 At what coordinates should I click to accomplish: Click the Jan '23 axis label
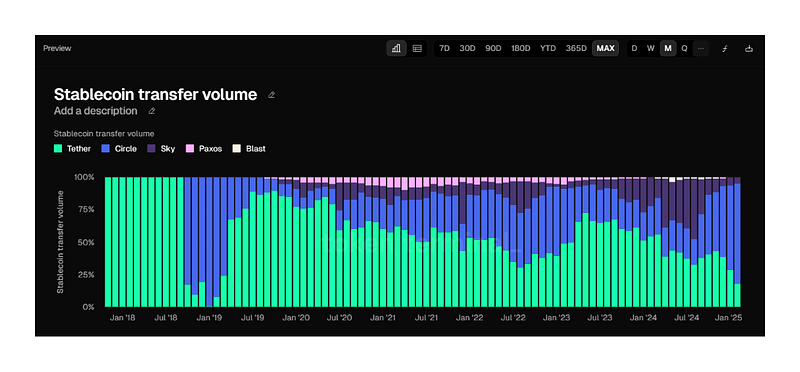click(557, 317)
